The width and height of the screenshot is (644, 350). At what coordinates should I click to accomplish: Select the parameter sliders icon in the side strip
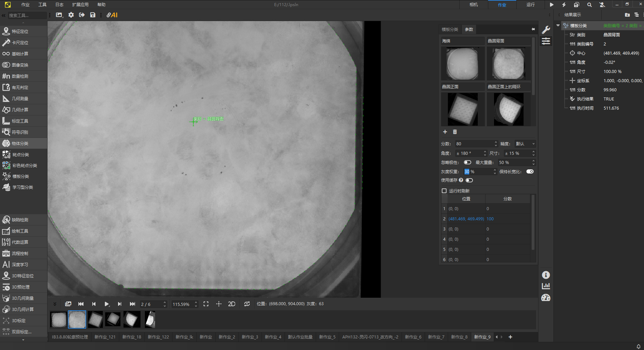click(x=546, y=41)
